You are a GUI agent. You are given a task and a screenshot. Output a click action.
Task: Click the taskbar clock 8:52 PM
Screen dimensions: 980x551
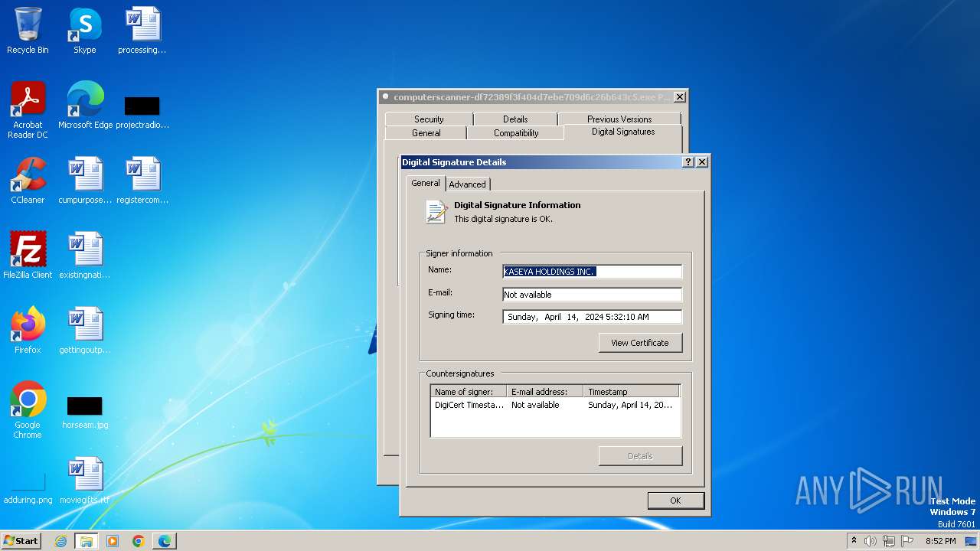[940, 541]
